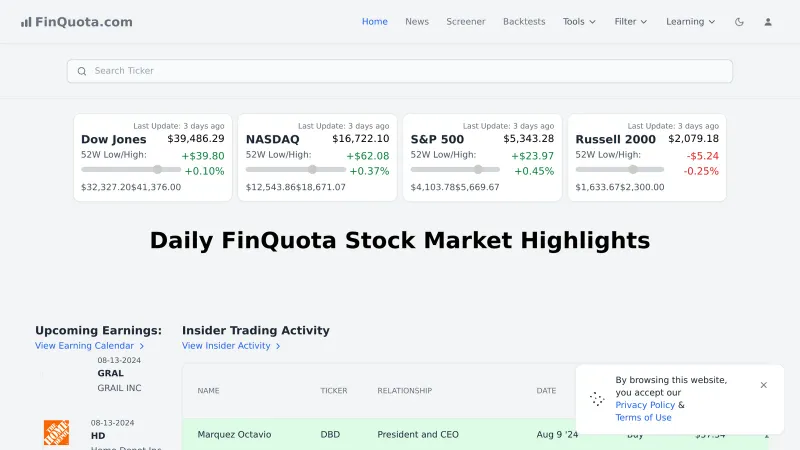Click the Home Depot logo

[56, 433]
